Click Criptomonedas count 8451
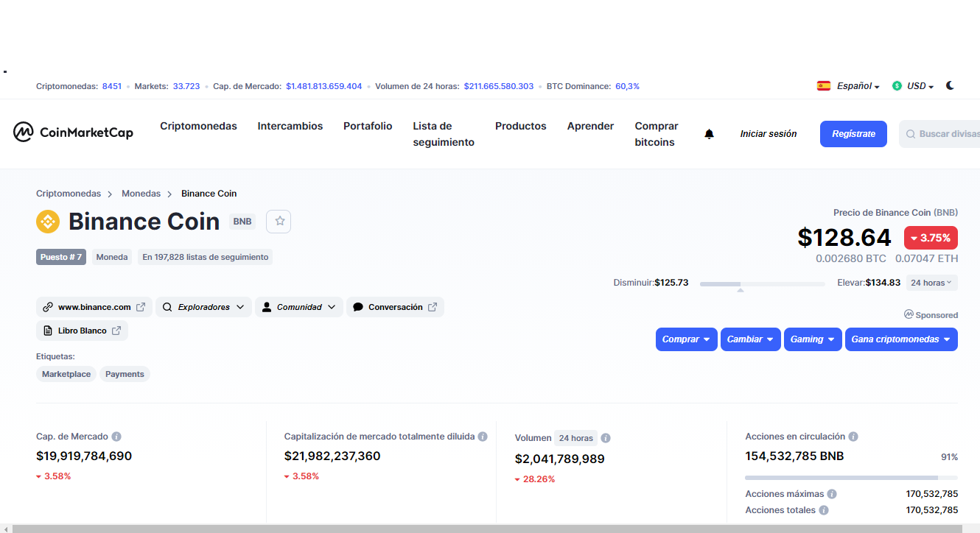Viewport: 980px width, 533px height. point(112,86)
